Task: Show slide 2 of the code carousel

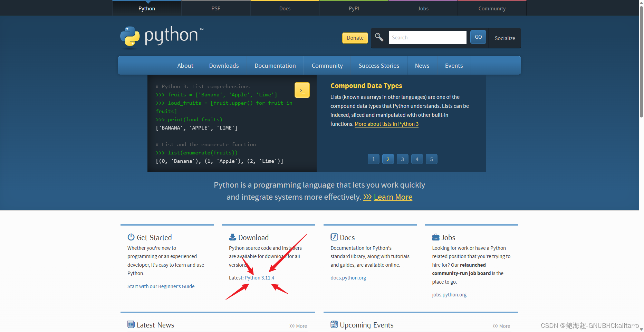Action: (388, 159)
